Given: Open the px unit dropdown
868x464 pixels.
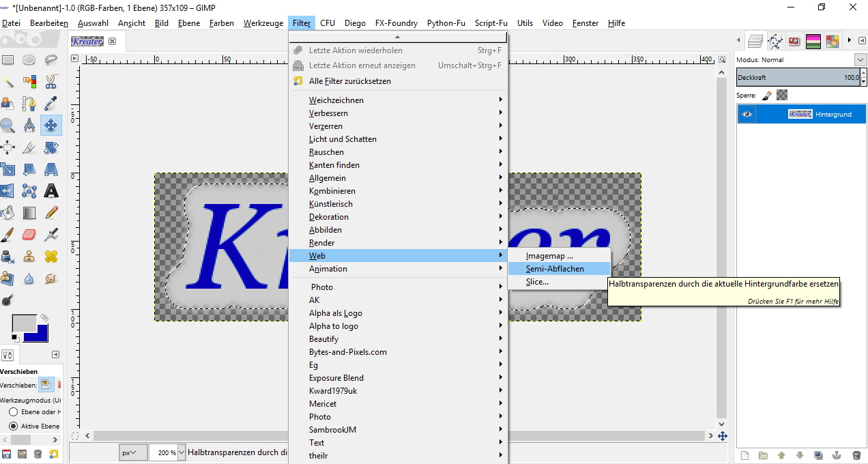Looking at the screenshot, I should (133, 452).
